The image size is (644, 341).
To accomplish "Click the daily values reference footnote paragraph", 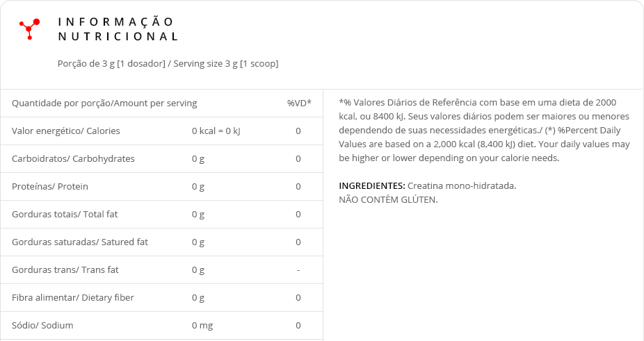I will point(484,131).
